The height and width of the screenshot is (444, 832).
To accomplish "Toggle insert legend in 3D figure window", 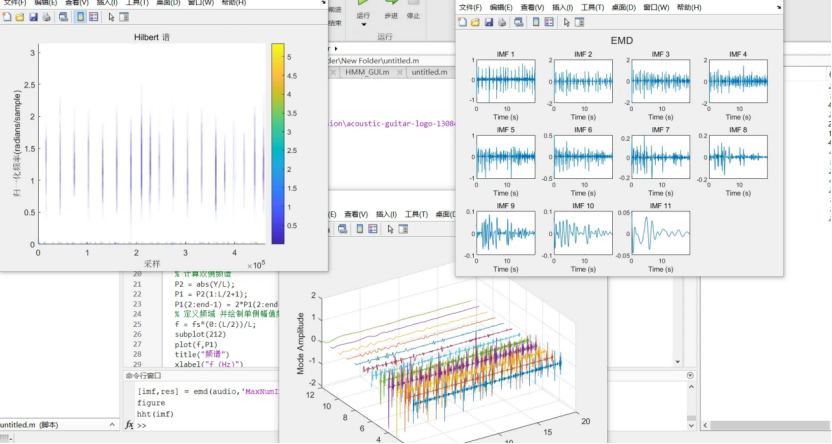I will (373, 229).
